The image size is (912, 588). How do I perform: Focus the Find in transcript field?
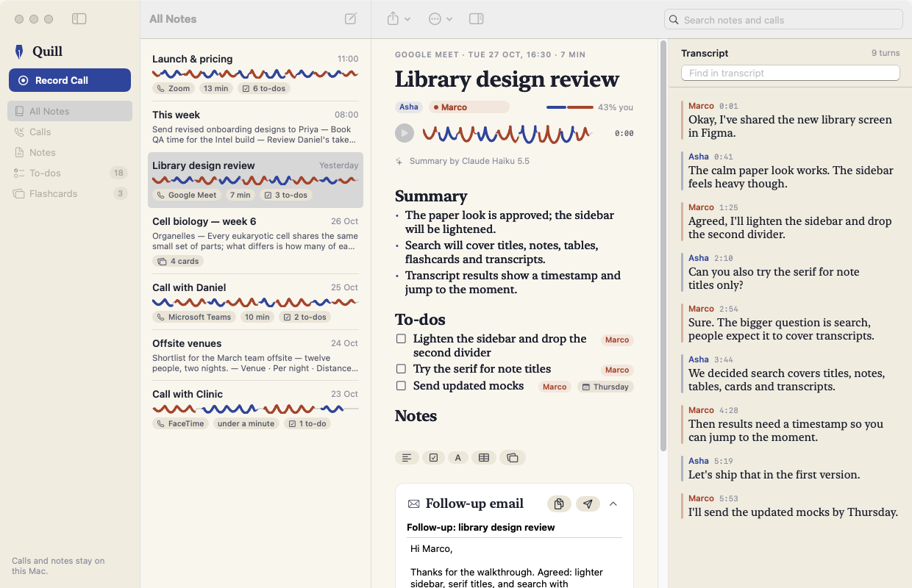pos(791,73)
